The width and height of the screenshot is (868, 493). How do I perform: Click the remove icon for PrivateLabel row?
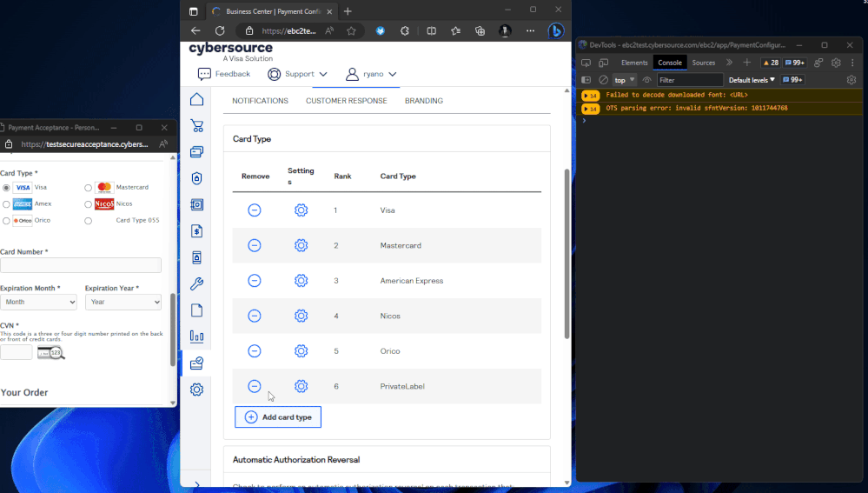255,386
